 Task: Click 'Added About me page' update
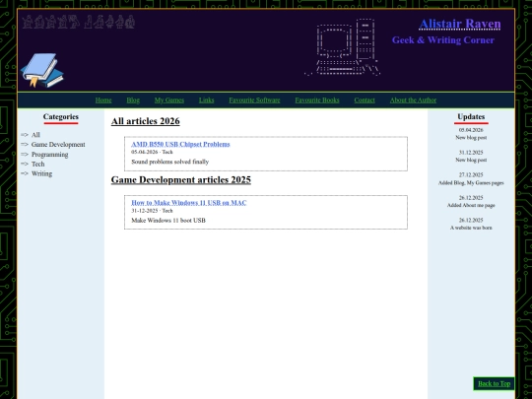click(471, 205)
